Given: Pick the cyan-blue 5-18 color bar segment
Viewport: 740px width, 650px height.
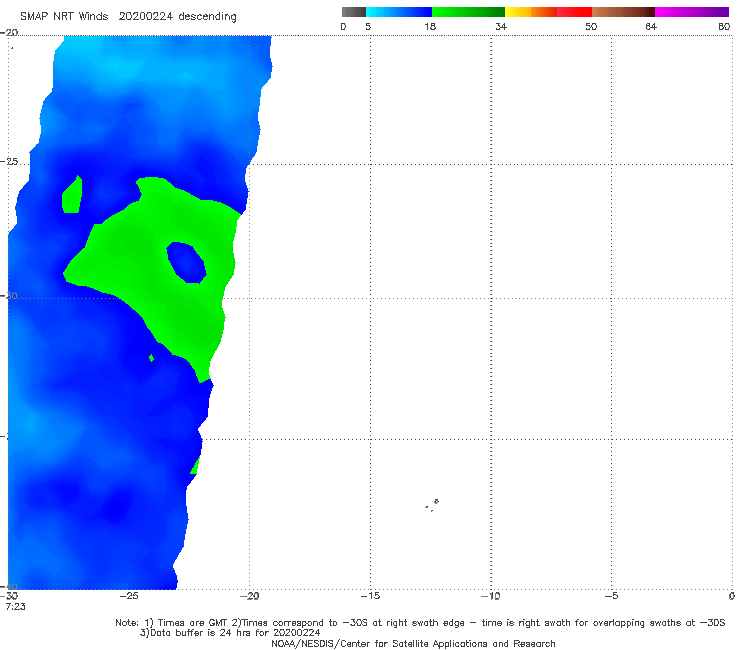Looking at the screenshot, I should coord(399,12).
